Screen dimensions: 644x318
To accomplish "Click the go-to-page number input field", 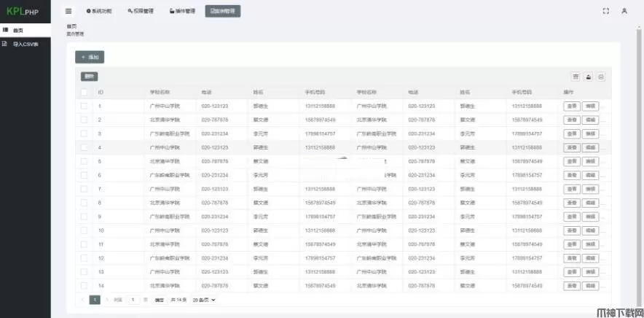I will click(x=133, y=300).
